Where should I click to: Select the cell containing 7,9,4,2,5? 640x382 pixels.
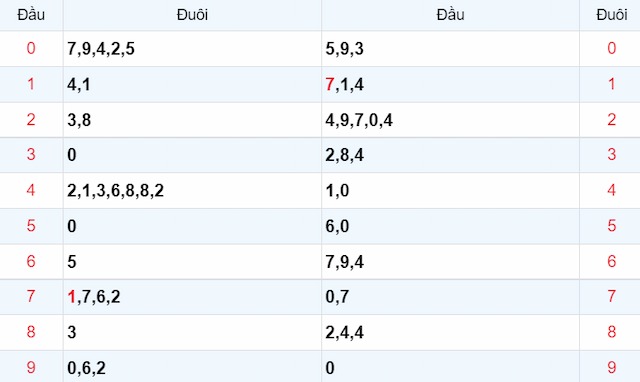coord(192,49)
